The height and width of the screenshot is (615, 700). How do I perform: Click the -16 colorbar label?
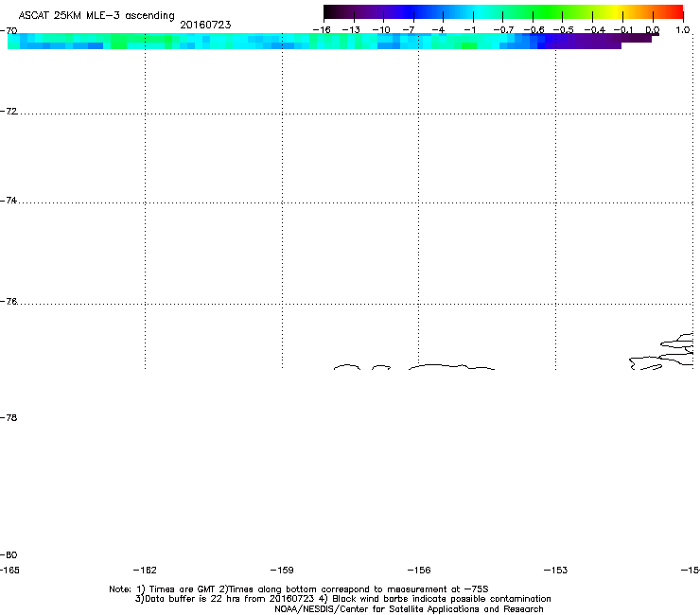(x=322, y=30)
